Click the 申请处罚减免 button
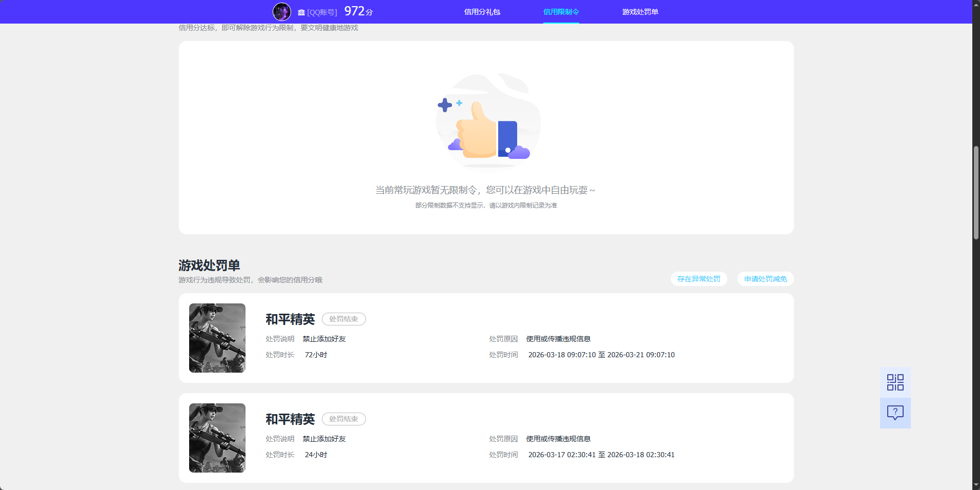 point(766,279)
